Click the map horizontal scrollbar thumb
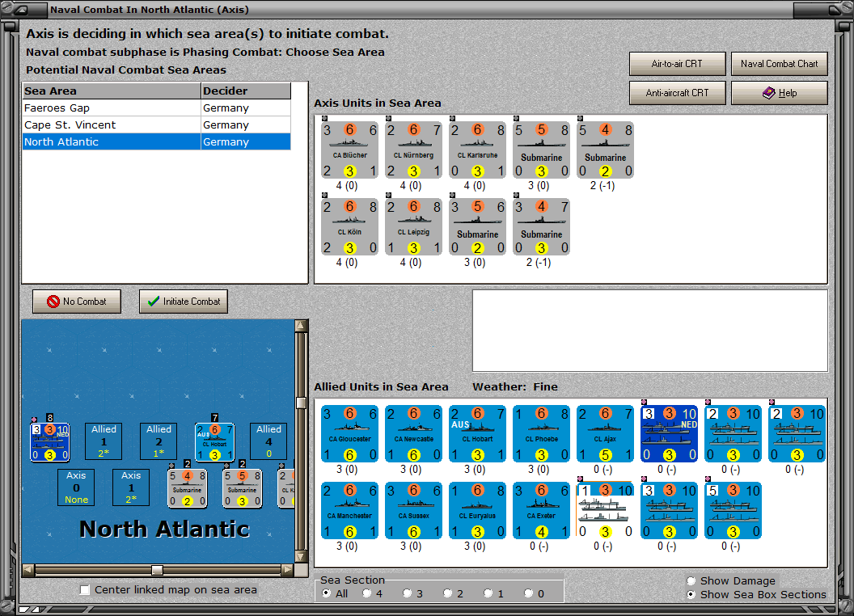 pyautogui.click(x=157, y=570)
